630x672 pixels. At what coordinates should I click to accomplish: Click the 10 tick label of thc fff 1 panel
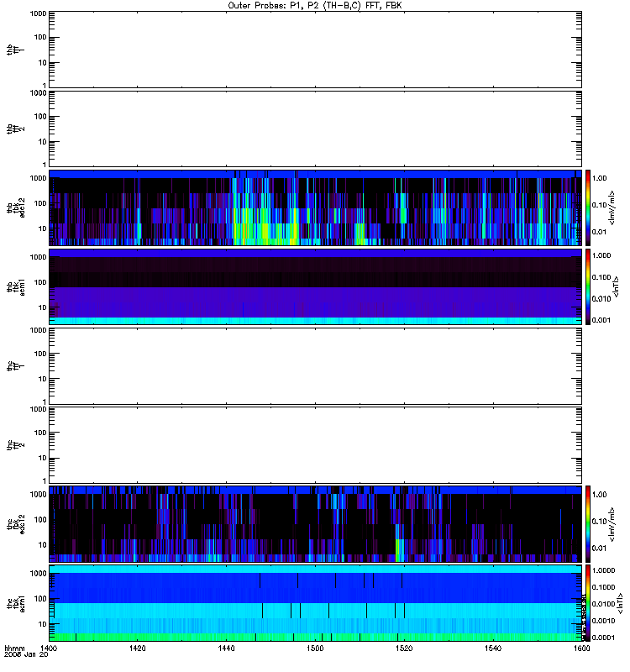point(43,380)
